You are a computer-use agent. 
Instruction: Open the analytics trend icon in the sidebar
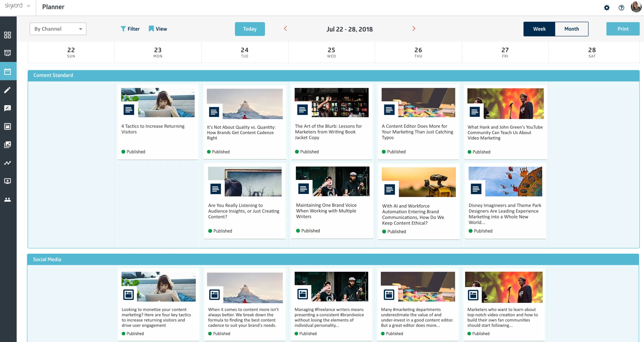click(x=8, y=163)
